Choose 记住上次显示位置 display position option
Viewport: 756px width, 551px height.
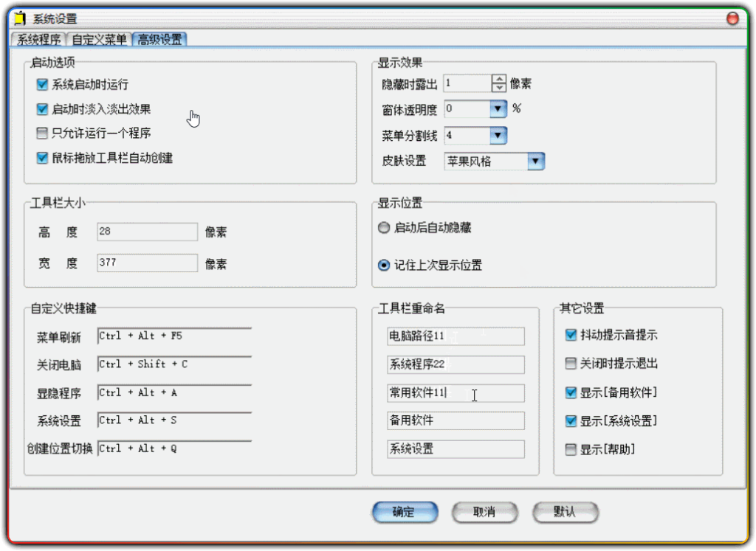(385, 266)
